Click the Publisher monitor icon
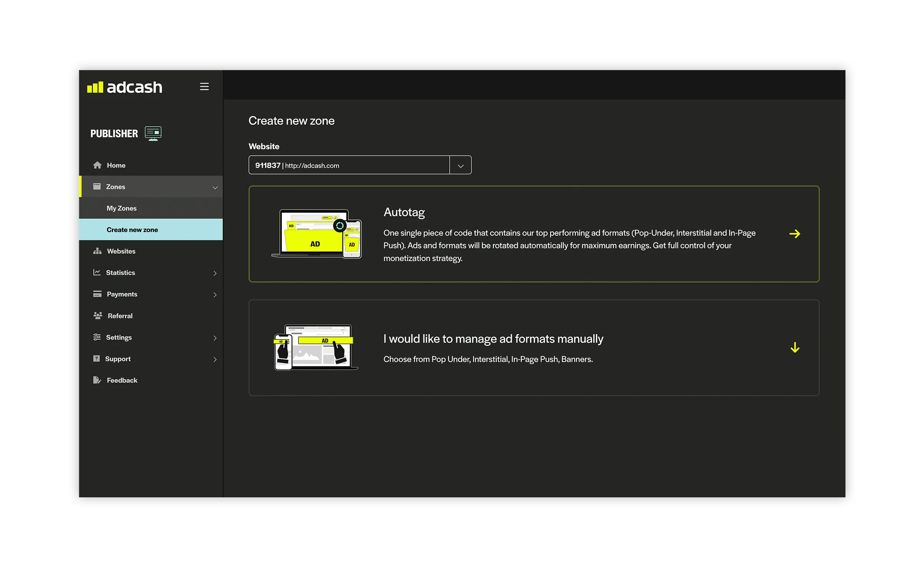Image resolution: width=924 pixels, height=562 pixels. pos(153,134)
